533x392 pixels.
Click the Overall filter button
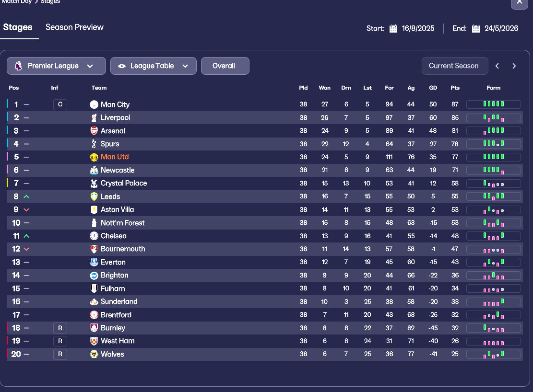pos(225,66)
